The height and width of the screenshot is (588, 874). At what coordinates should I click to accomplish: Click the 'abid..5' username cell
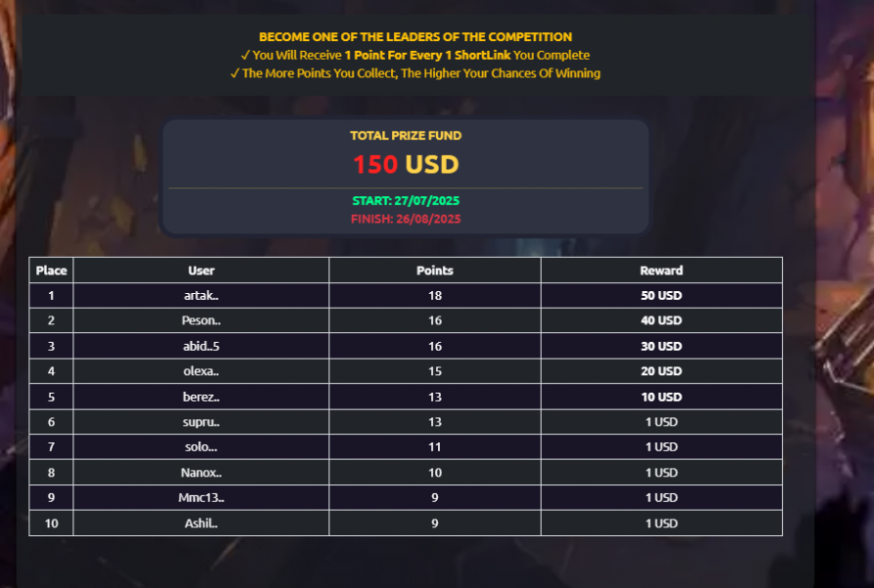tap(201, 346)
